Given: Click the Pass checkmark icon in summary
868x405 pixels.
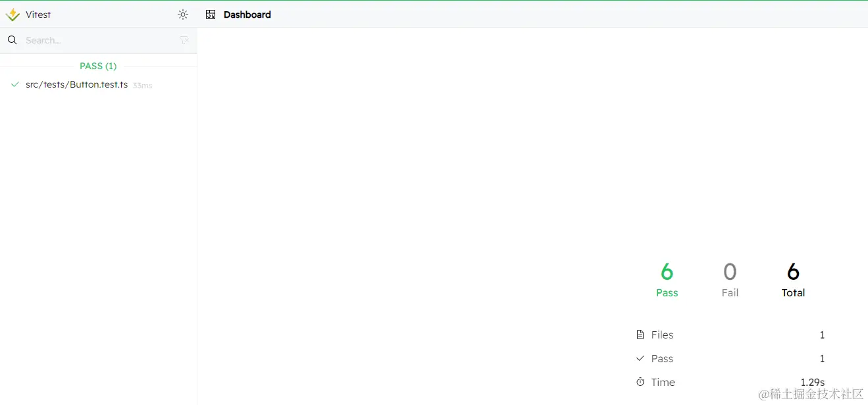Looking at the screenshot, I should (x=640, y=359).
